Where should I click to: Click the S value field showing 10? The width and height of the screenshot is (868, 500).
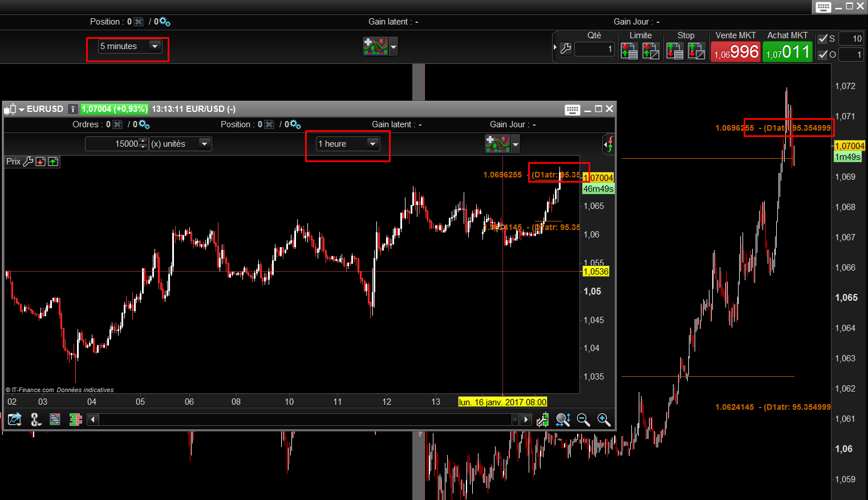(851, 39)
